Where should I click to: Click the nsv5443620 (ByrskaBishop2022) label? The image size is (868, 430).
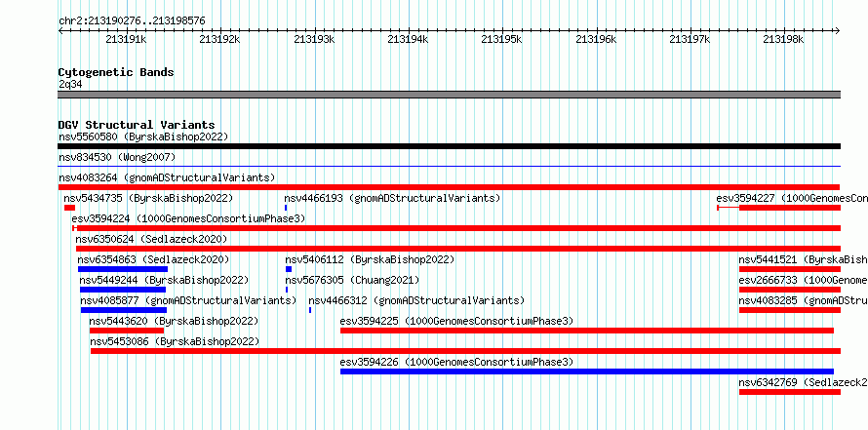(x=174, y=321)
